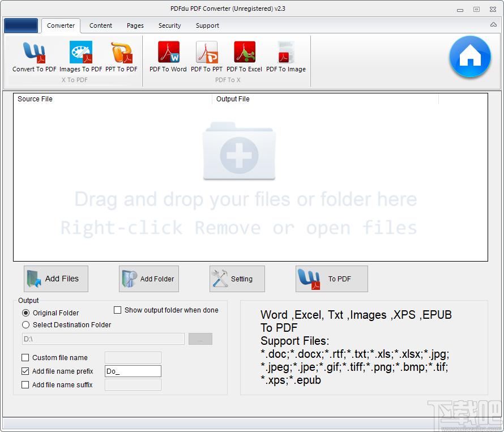
Task: Select the PDF To Word converter
Action: point(168,57)
